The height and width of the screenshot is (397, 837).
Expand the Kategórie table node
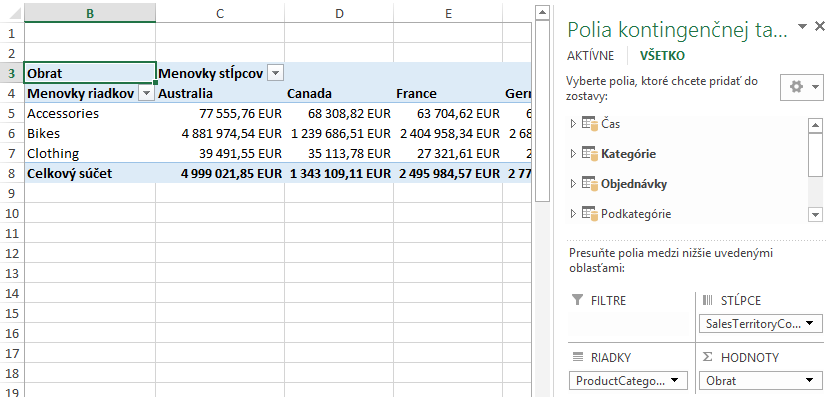pyautogui.click(x=573, y=154)
